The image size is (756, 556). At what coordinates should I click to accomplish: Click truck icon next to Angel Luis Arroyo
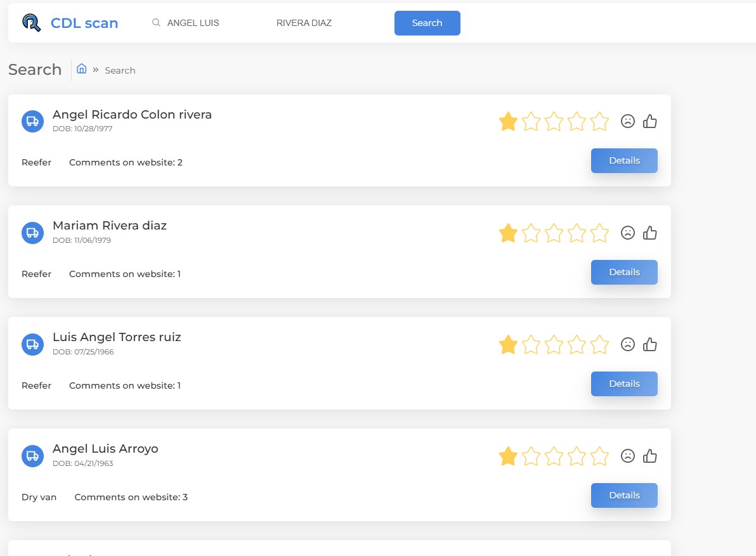(x=32, y=456)
